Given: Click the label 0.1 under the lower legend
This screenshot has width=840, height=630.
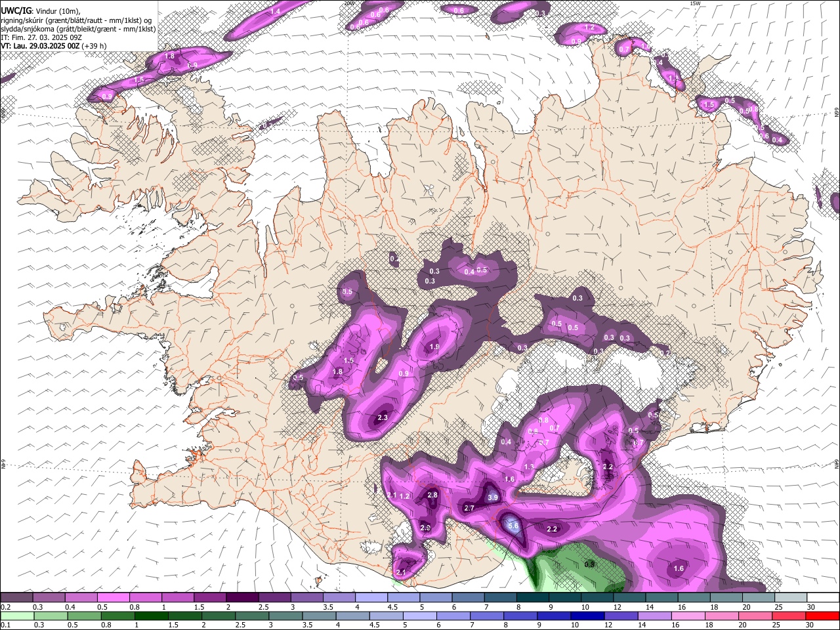Looking at the screenshot, I should pyautogui.click(x=5, y=625).
